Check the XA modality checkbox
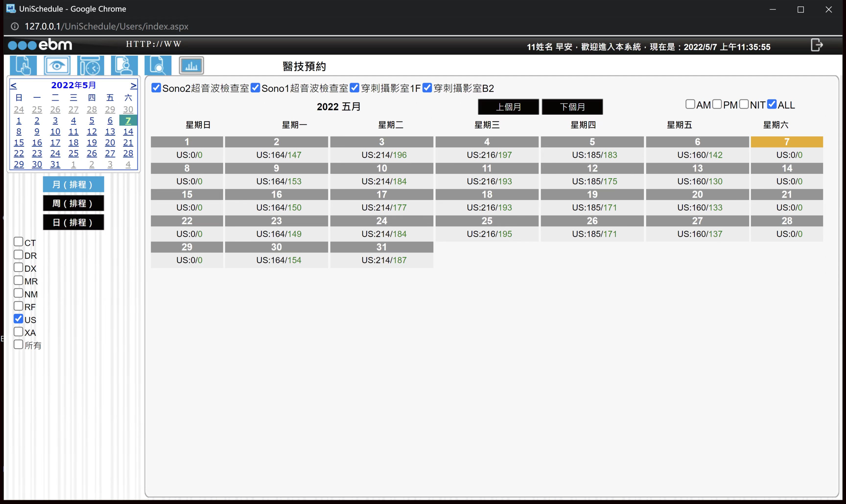This screenshot has width=846, height=504. [x=18, y=332]
